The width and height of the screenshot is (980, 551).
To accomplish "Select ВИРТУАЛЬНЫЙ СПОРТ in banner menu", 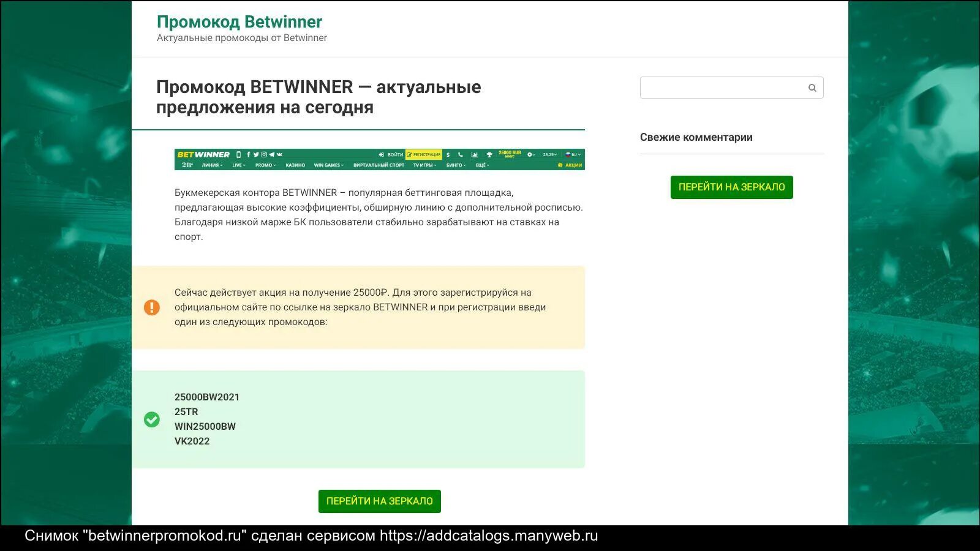I will tap(379, 165).
